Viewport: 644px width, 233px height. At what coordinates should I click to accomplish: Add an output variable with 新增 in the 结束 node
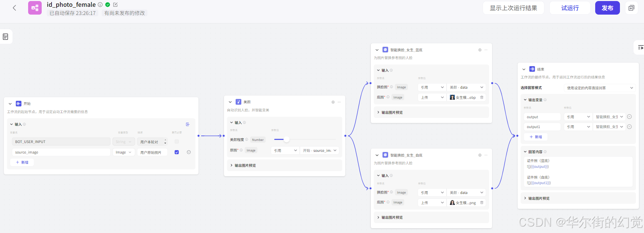tap(536, 137)
